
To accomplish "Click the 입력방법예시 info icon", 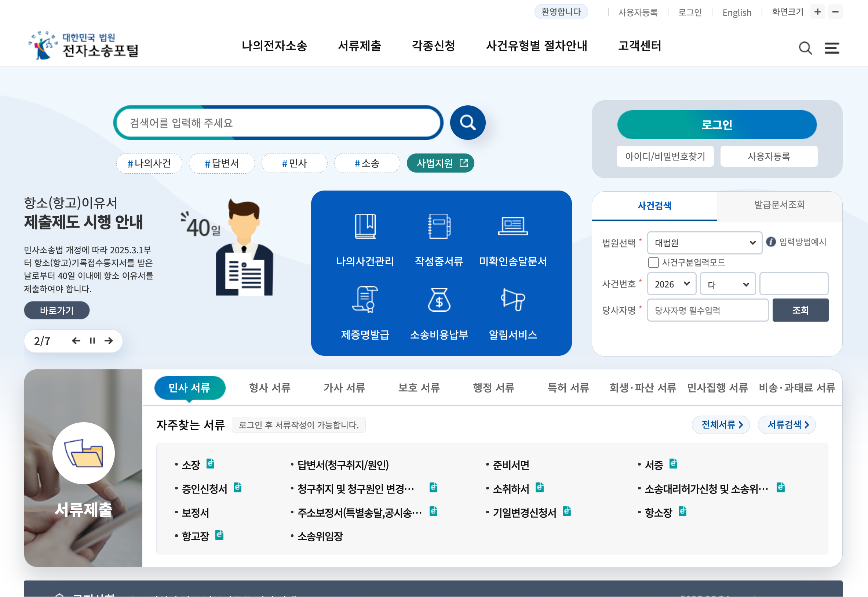I will [x=770, y=242].
